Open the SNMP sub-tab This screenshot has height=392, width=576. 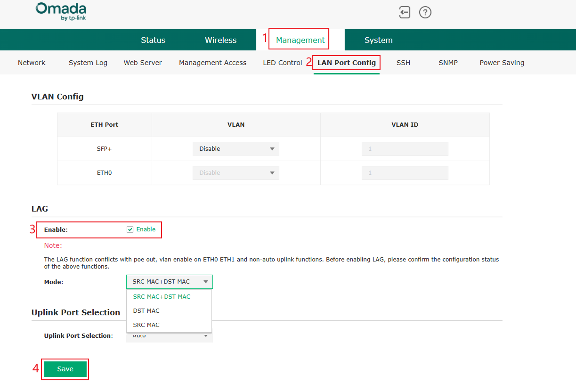tap(448, 63)
